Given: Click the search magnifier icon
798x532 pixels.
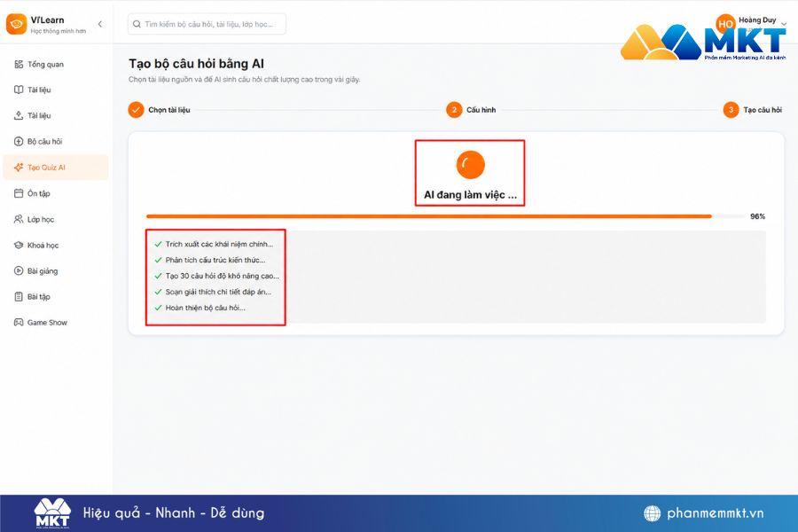Looking at the screenshot, I should coord(137,24).
